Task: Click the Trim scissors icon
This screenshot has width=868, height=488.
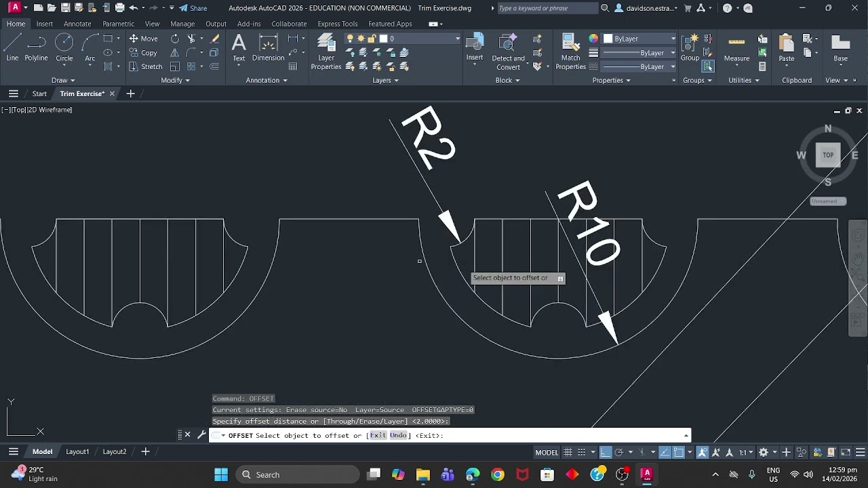Action: [x=191, y=39]
